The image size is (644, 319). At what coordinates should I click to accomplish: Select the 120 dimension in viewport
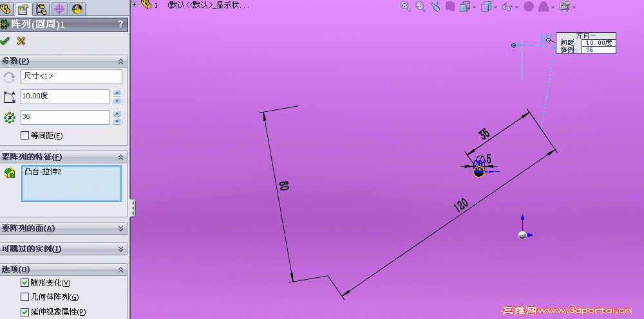click(x=461, y=205)
